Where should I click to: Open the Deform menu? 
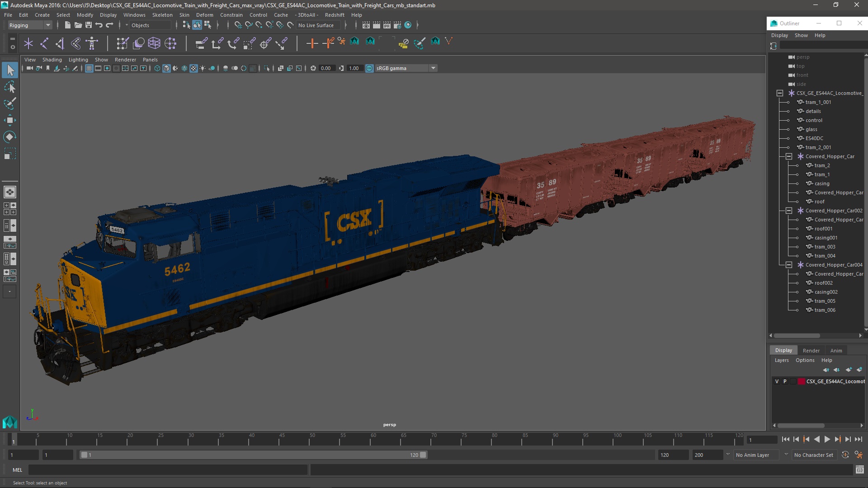(204, 15)
